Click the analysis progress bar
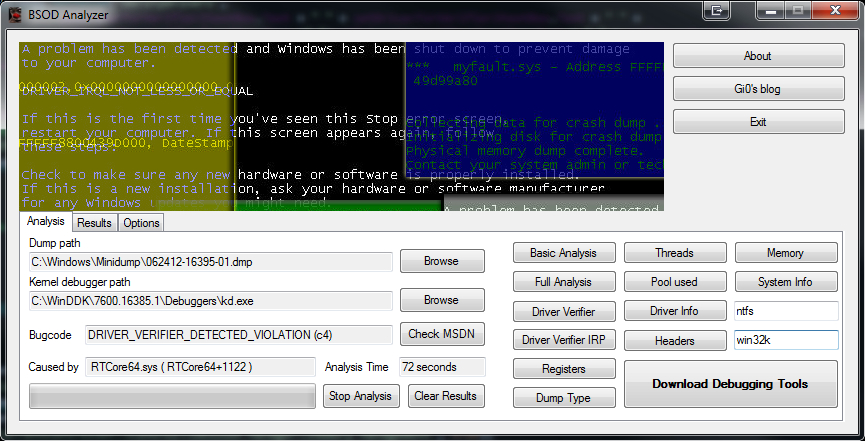Viewport: 865px width, 441px height. point(172,396)
